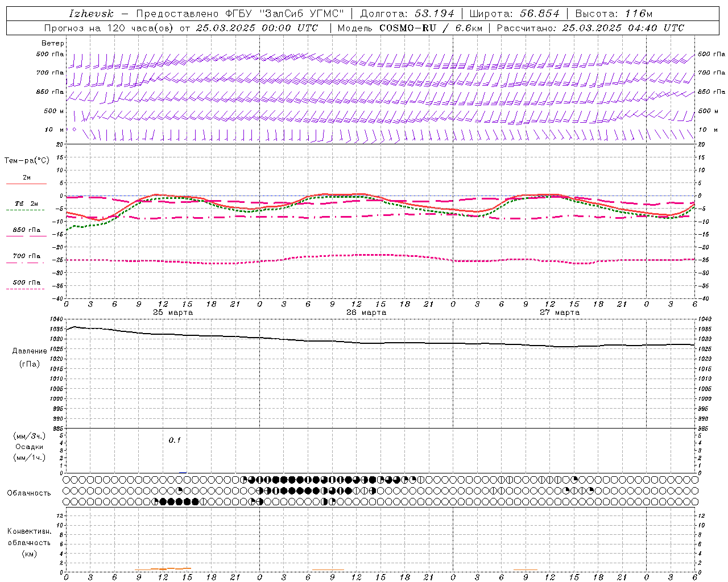Click the 1040 value on the left pressure axis
The height and width of the screenshot is (582, 728).
tap(57, 319)
